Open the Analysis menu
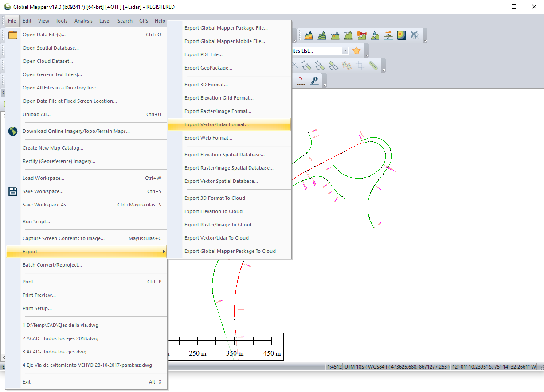The image size is (544, 392). pyautogui.click(x=83, y=20)
